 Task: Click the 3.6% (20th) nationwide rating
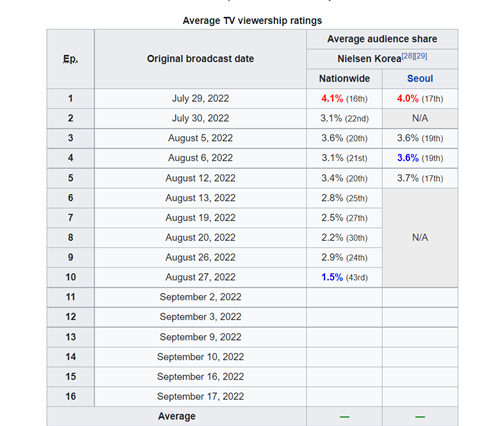pyautogui.click(x=344, y=138)
